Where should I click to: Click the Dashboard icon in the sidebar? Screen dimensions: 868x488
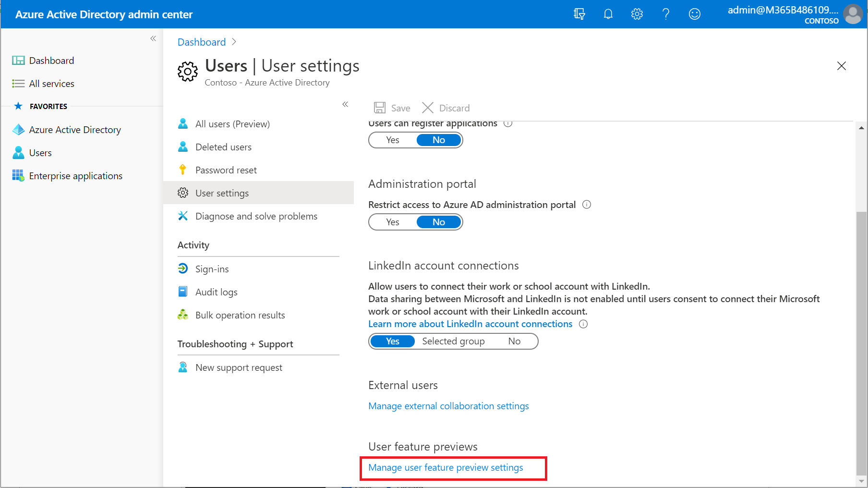pos(18,61)
